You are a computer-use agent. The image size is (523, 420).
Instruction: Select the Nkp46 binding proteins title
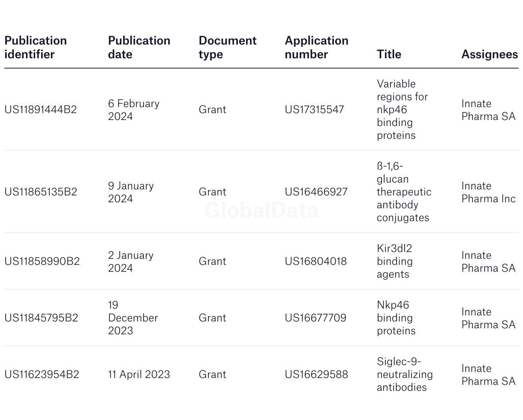click(396, 318)
